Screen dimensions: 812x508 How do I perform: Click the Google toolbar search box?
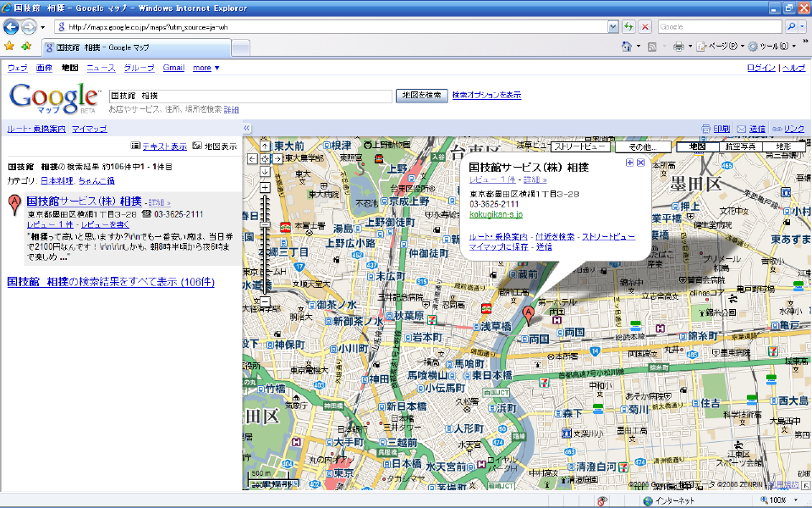tap(720, 26)
